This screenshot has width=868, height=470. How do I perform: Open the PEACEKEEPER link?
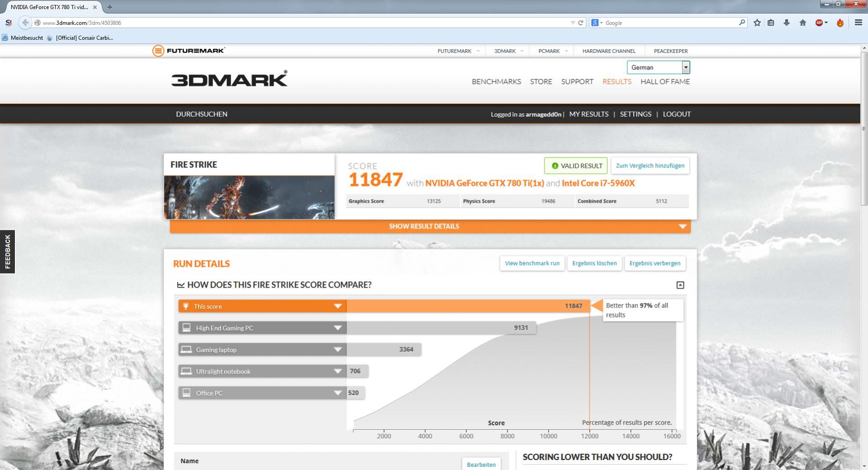[x=671, y=51]
